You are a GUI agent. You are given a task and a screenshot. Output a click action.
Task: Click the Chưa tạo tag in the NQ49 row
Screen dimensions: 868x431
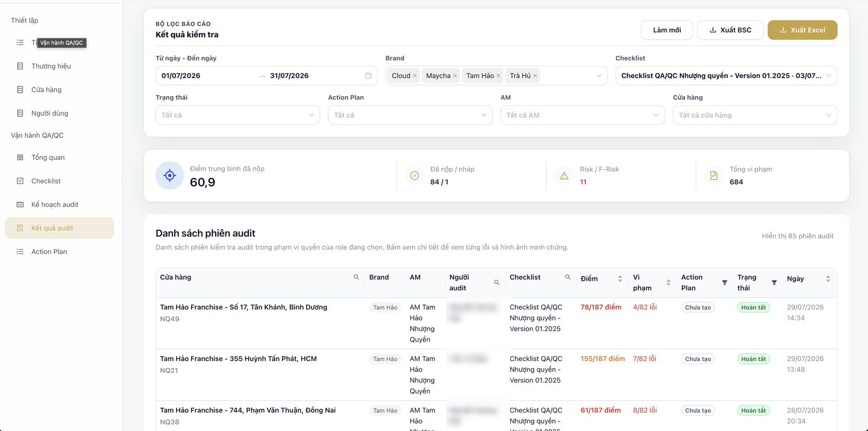[698, 308]
